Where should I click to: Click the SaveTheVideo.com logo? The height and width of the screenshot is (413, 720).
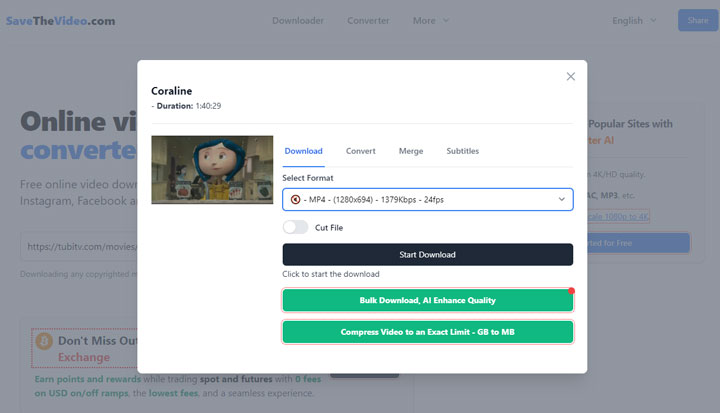[61, 21]
